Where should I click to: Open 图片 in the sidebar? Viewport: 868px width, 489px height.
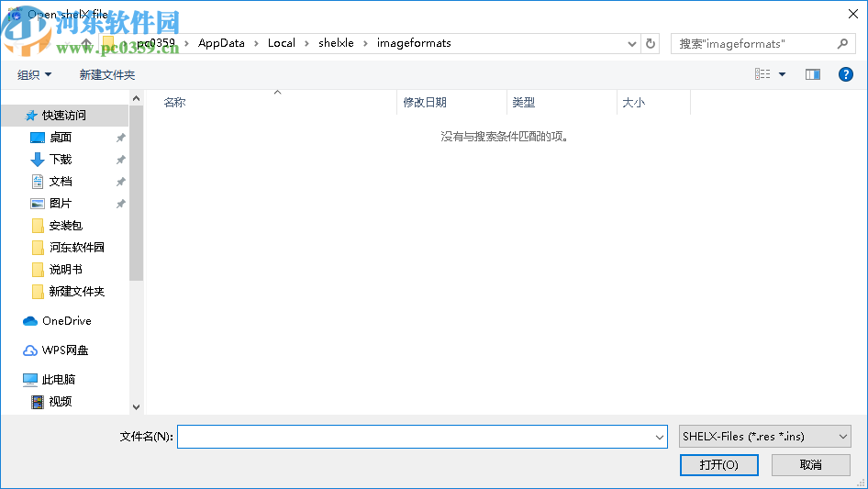(61, 204)
